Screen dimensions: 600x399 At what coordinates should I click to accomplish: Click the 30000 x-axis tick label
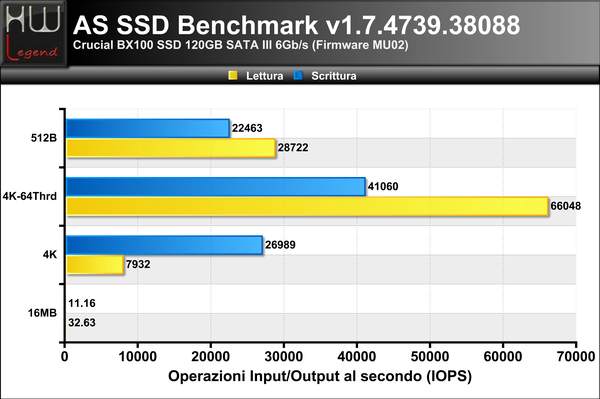(x=284, y=357)
